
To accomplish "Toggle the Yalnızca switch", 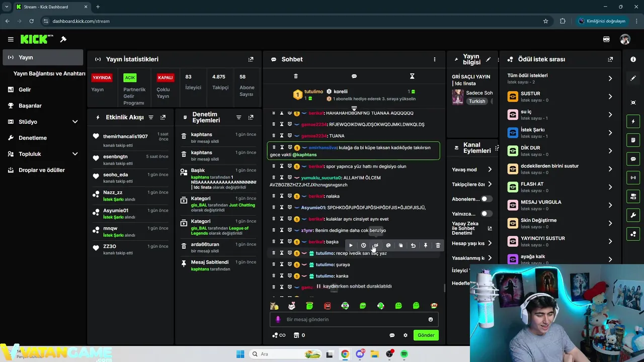I will point(486,214).
